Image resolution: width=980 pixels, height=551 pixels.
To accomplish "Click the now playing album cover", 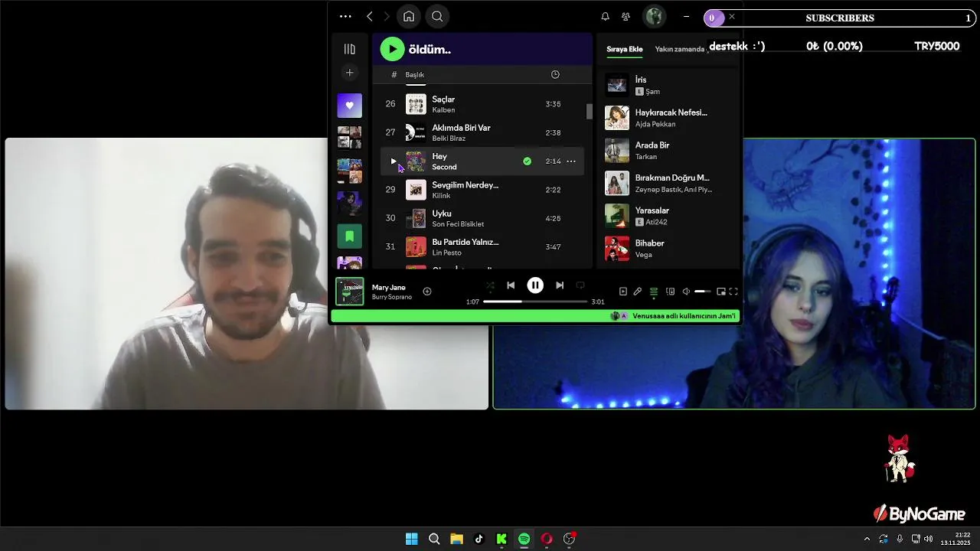I will (350, 292).
